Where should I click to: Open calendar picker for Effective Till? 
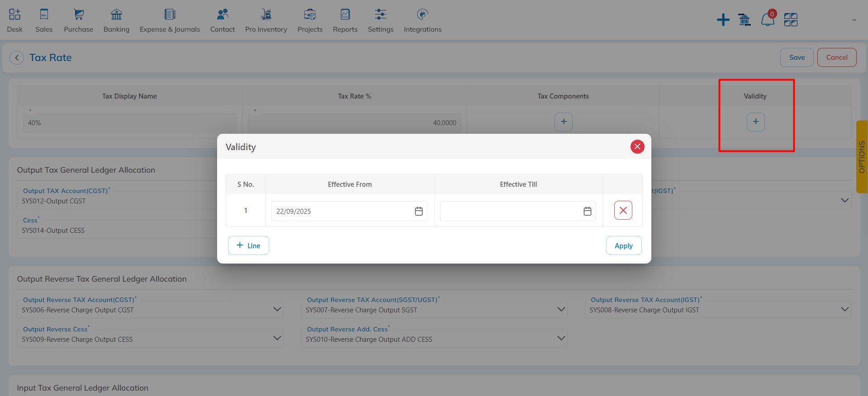click(x=587, y=211)
